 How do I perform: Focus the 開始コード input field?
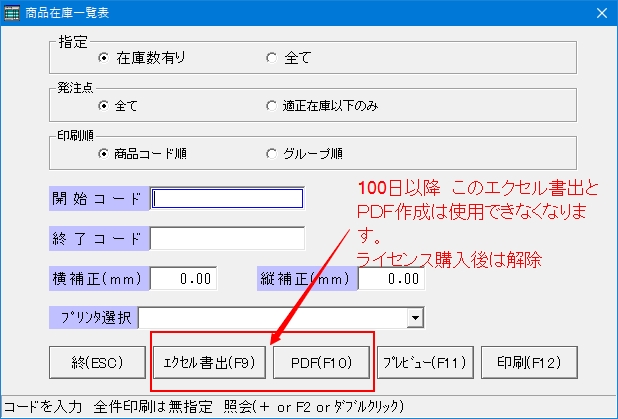pyautogui.click(x=227, y=198)
